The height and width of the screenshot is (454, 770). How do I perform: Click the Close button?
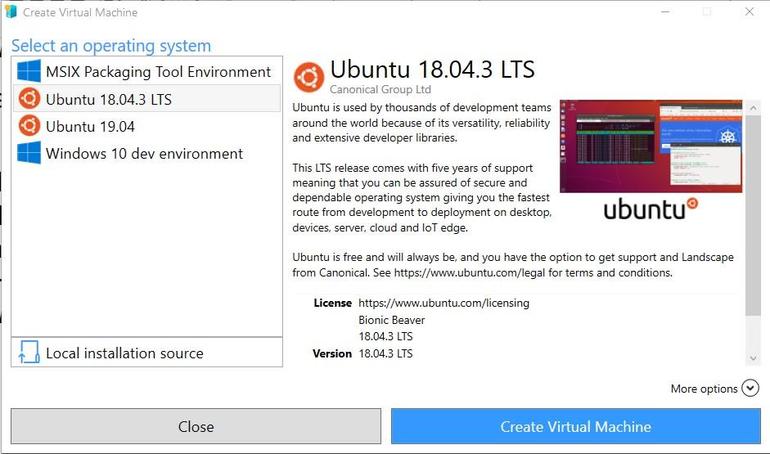pos(196,426)
